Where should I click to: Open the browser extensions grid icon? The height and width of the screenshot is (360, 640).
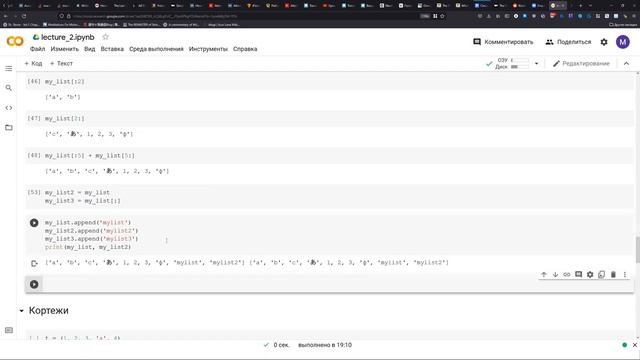coord(435,16)
